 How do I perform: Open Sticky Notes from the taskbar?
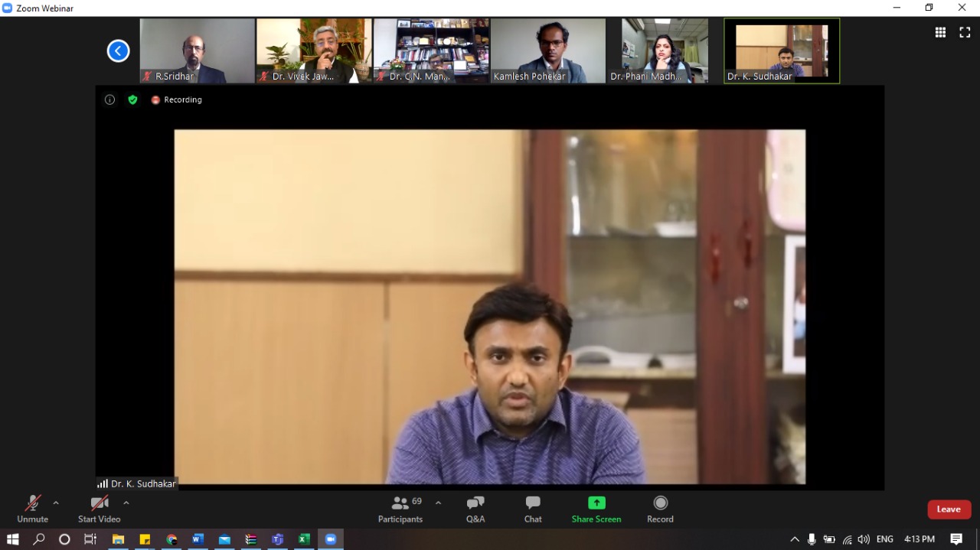click(x=145, y=539)
